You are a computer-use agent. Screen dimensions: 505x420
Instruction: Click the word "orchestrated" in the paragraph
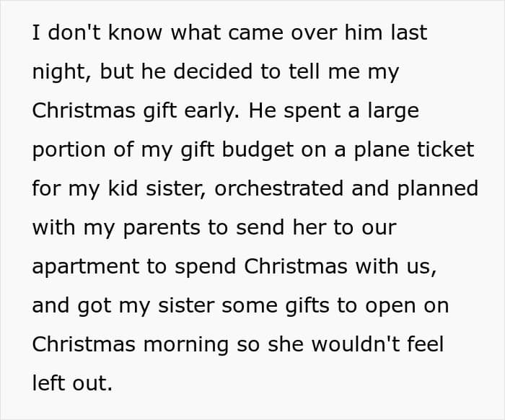pyautogui.click(x=279, y=188)
